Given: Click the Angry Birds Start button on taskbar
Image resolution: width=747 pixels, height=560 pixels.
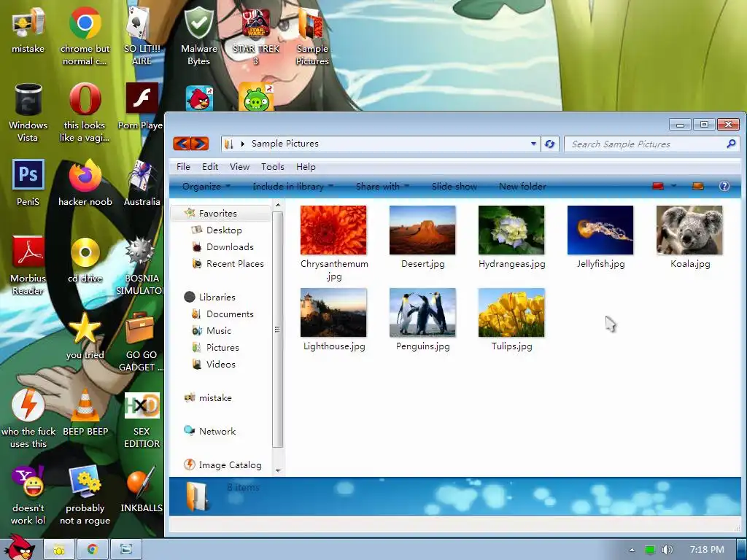Looking at the screenshot, I should click(19, 547).
